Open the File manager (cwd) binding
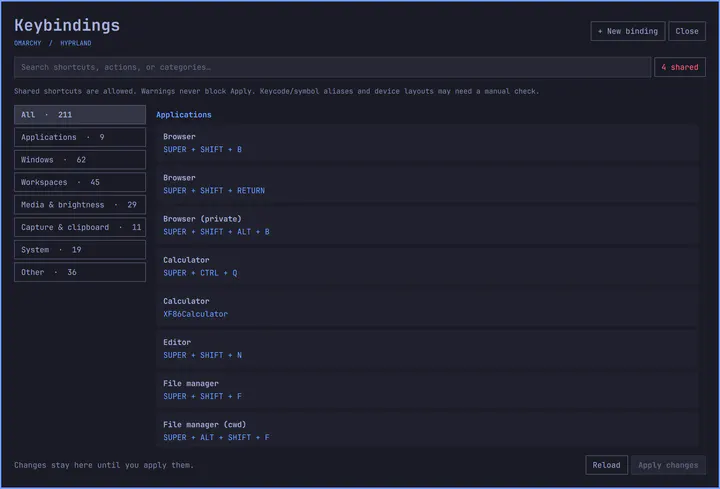 click(x=427, y=431)
